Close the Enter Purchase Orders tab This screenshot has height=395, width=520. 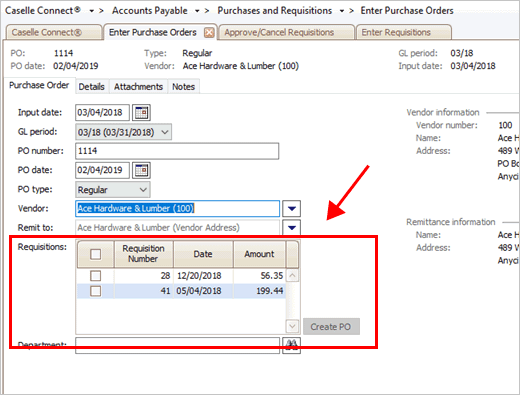coord(209,33)
